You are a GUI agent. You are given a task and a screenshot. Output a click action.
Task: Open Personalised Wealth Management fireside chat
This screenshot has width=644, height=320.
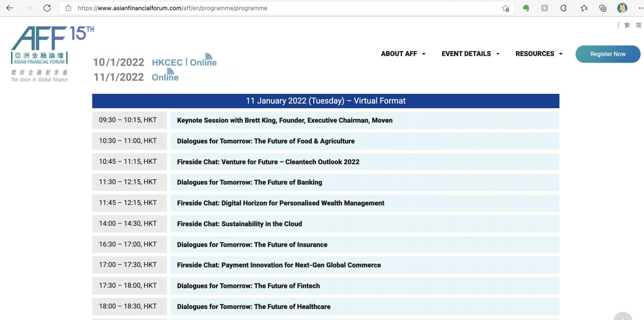point(365,203)
